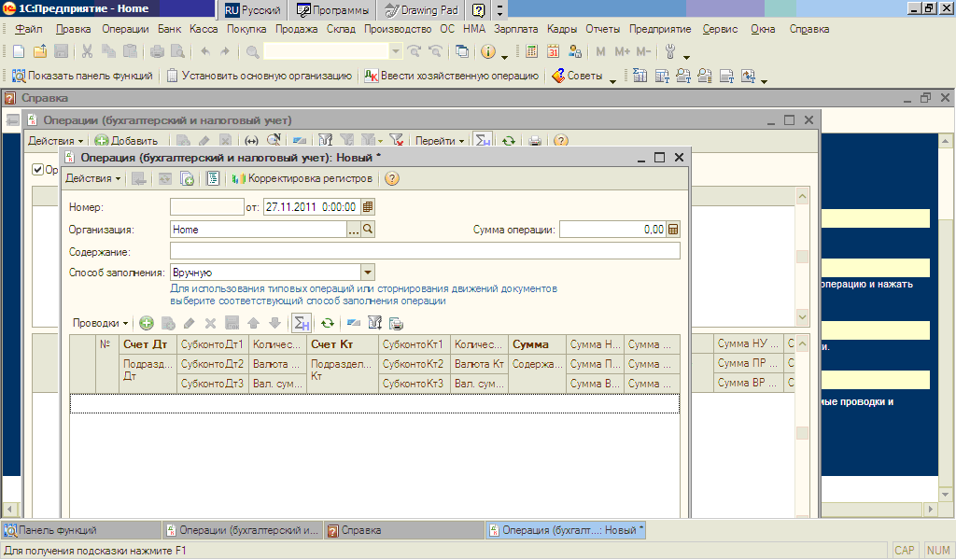This screenshot has height=560, width=956.
Task: Expand the main toolbar search box dropdown
Action: pos(396,51)
